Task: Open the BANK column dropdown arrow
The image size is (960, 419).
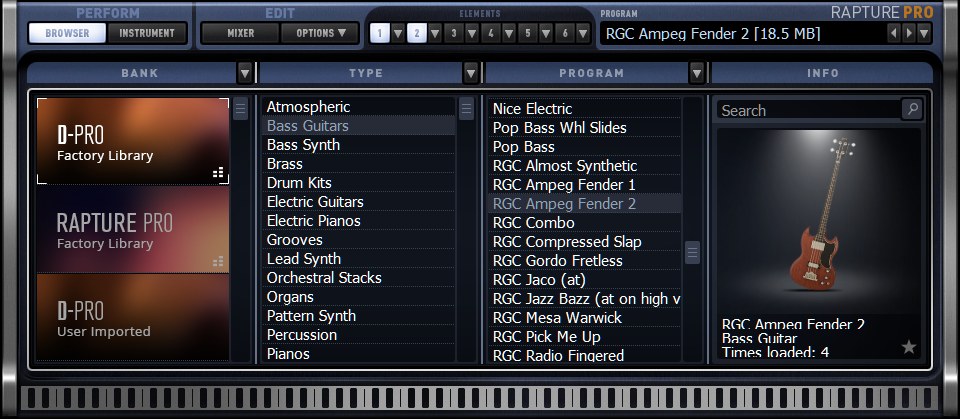Action: 245,73
